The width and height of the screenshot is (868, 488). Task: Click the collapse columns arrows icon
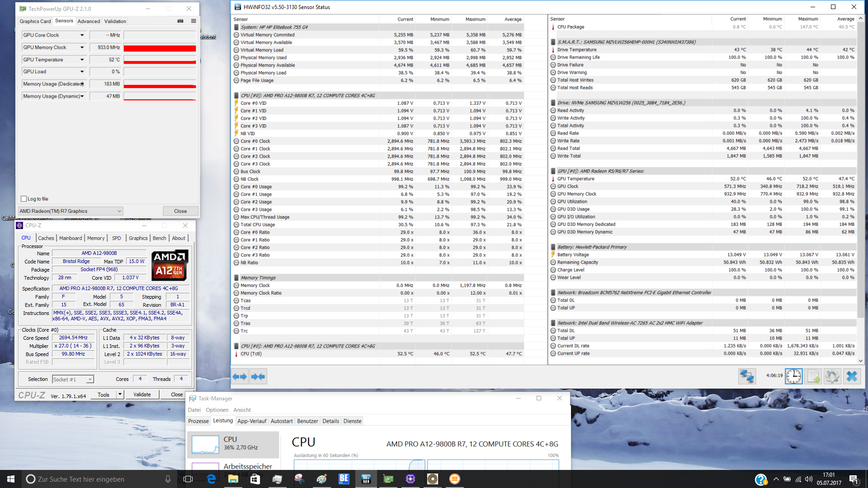(x=258, y=376)
